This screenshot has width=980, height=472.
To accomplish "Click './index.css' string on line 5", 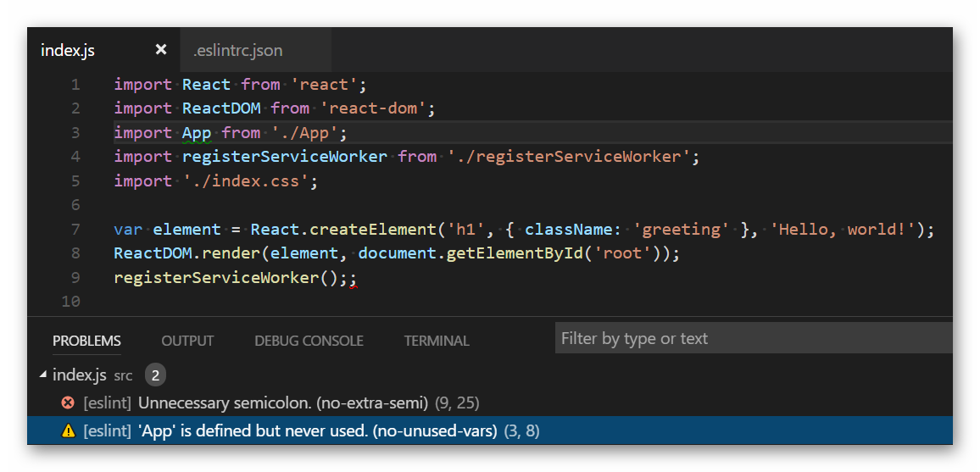I will coord(246,181).
